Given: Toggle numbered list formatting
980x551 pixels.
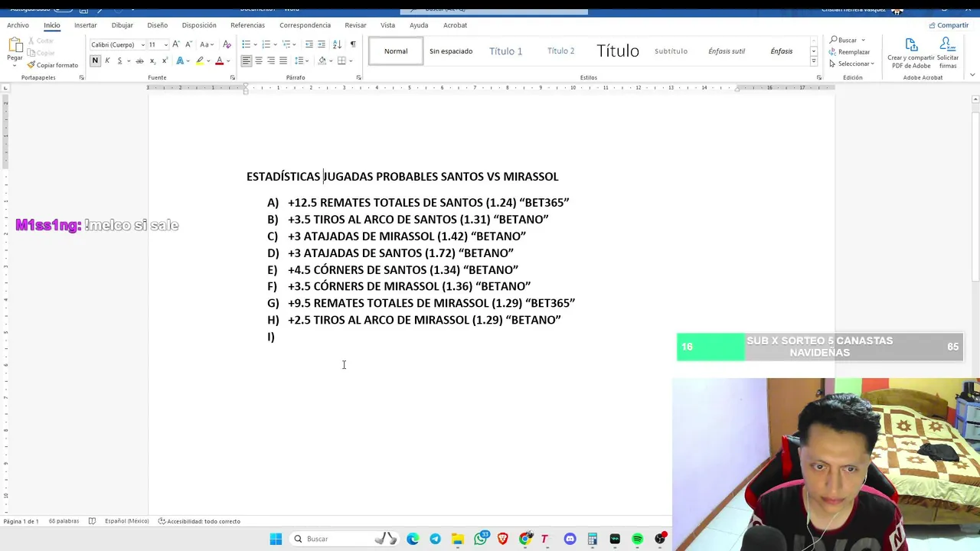Looking at the screenshot, I should 266,44.
